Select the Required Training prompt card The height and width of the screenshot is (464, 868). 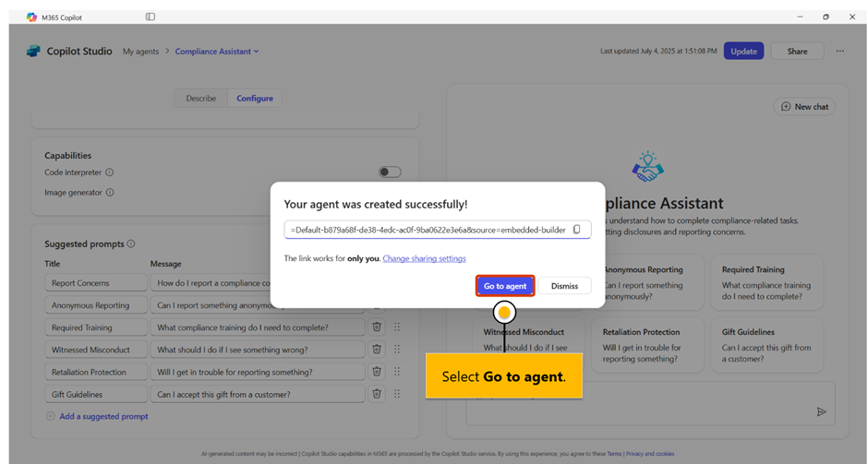pos(766,282)
